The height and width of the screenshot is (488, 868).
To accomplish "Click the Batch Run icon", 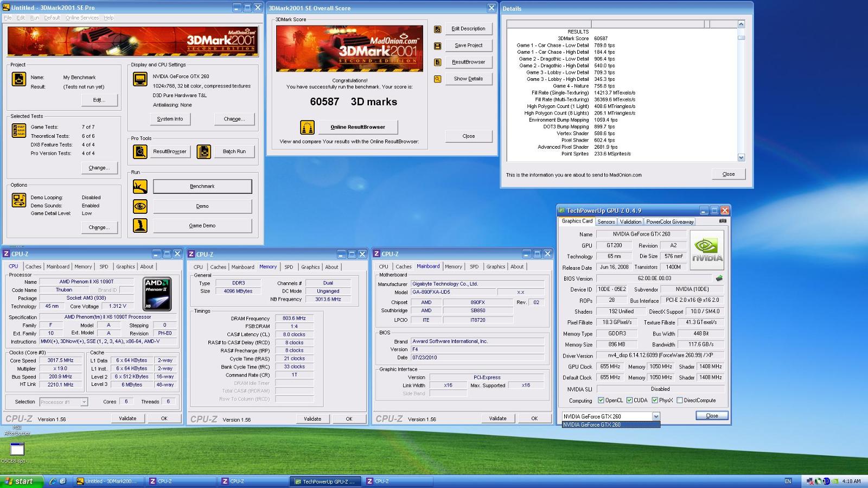I will point(204,151).
